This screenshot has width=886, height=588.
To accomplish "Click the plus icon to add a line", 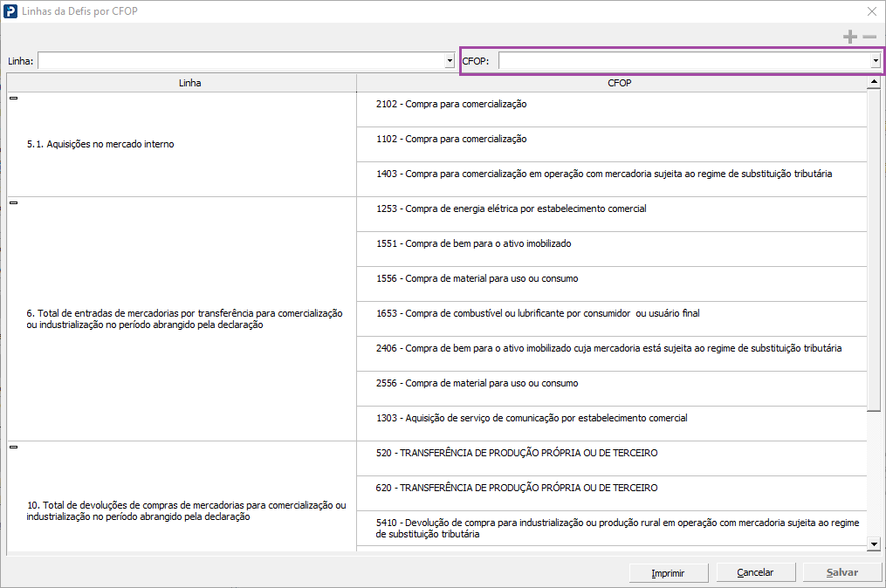I will (849, 37).
